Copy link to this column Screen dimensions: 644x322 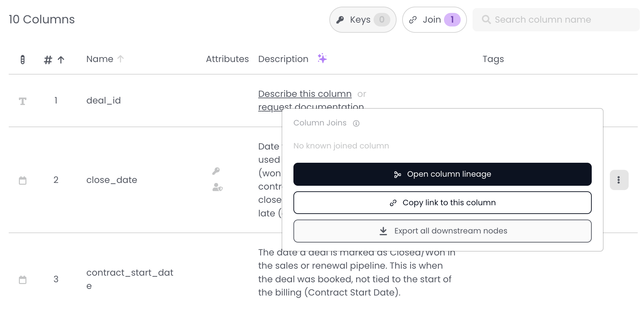442,203
